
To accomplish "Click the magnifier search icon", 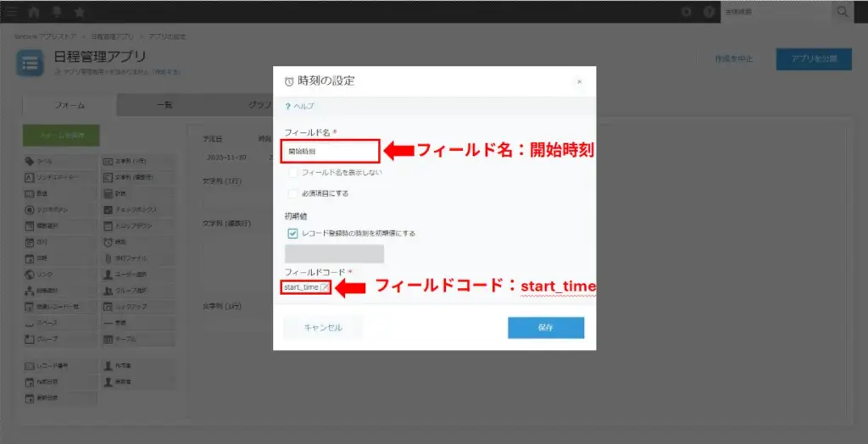I will 843,12.
